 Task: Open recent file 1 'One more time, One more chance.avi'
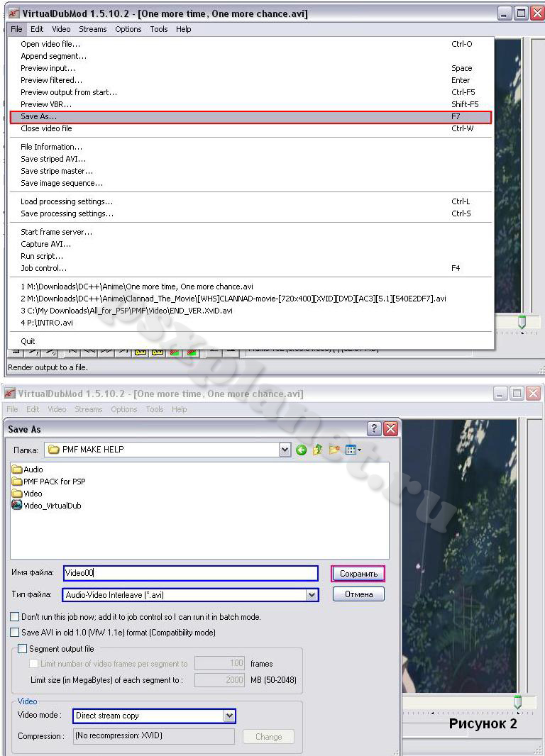(251, 286)
